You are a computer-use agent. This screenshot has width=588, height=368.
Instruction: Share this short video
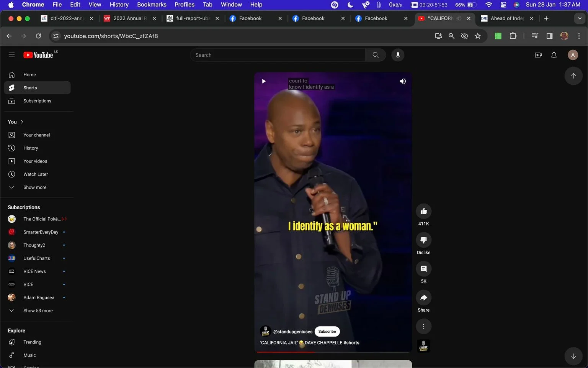coord(423,297)
